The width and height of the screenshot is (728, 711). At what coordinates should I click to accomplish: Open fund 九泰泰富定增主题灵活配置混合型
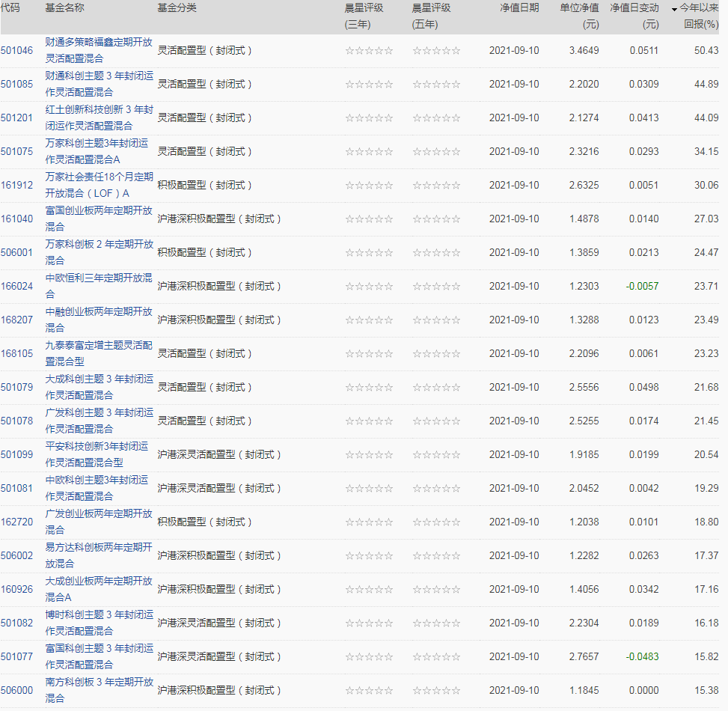coord(99,353)
